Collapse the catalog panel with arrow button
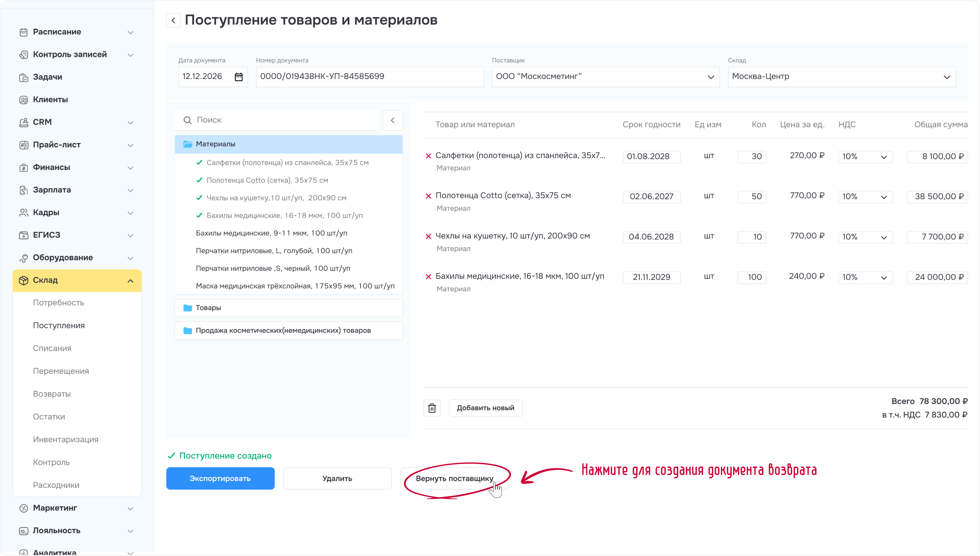Image resolution: width=980 pixels, height=556 pixels. coord(393,120)
